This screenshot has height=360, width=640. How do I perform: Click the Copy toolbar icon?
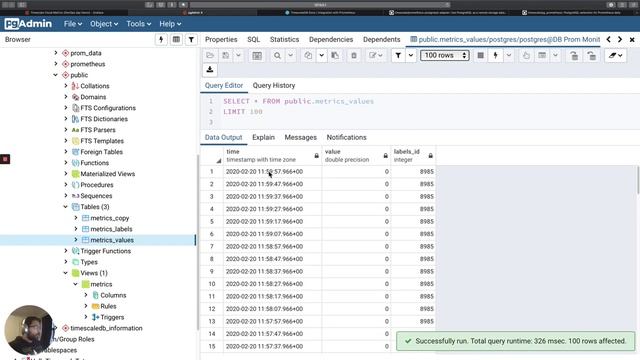pos(308,56)
